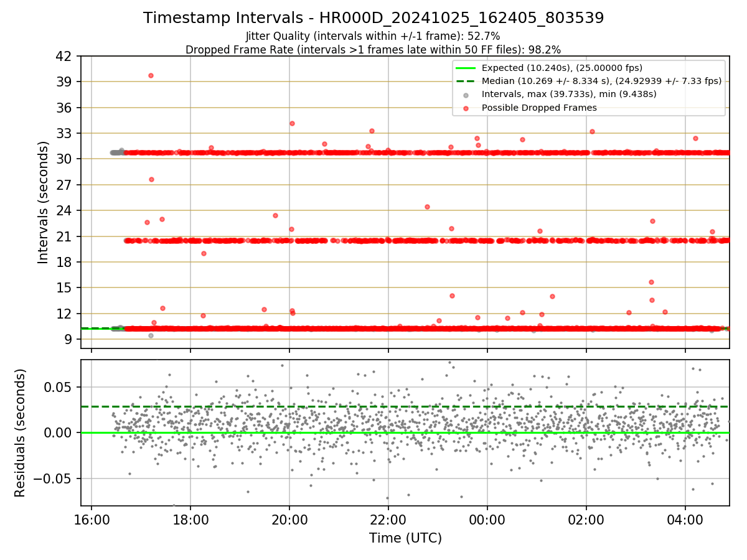
Task: Click the "Possible Dropped Frames" legend entry
Action: click(x=539, y=108)
